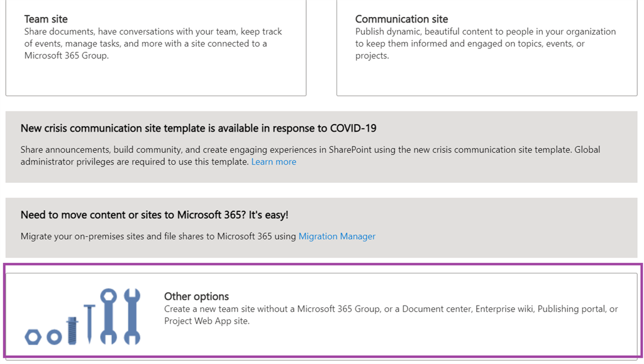
Task: Select the double spanner icon graphic
Action: (x=131, y=317)
